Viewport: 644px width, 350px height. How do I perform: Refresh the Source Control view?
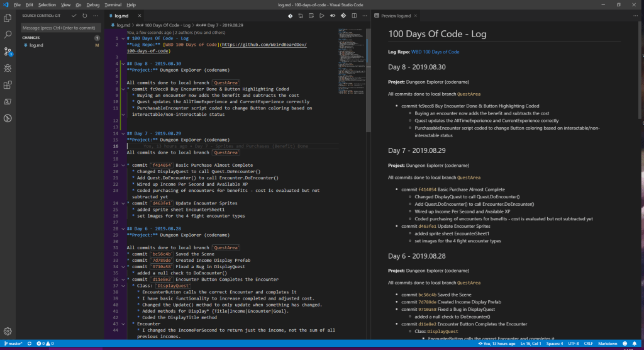pos(85,16)
